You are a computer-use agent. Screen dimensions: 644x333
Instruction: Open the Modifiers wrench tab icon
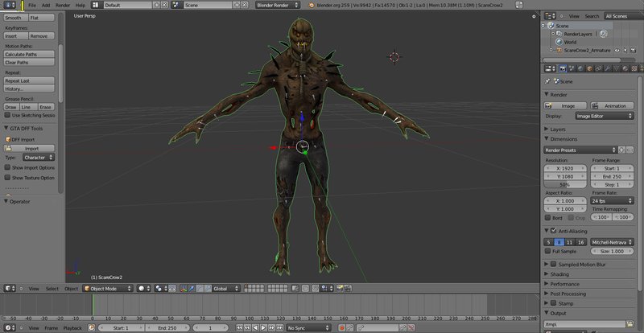(608, 68)
